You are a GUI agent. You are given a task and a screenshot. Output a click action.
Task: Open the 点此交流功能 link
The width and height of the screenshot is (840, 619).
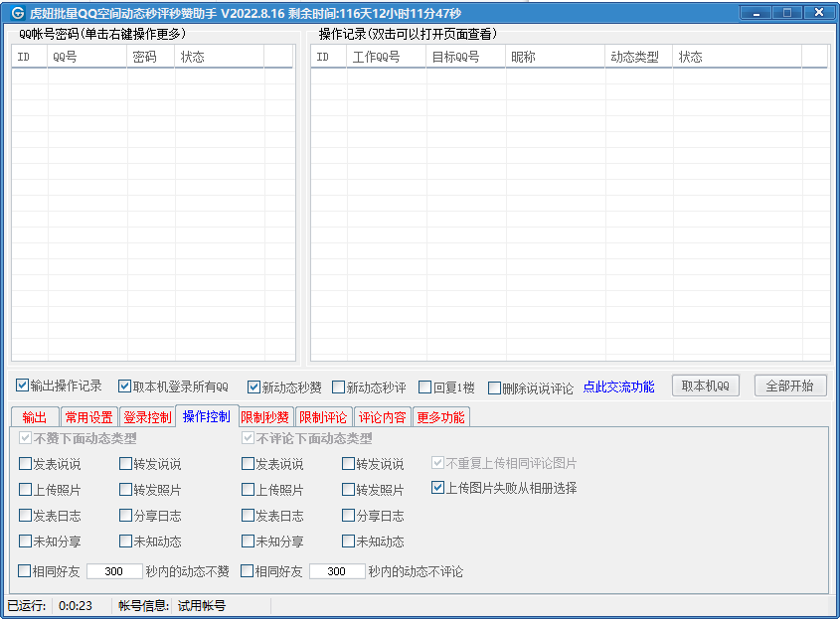coord(618,387)
